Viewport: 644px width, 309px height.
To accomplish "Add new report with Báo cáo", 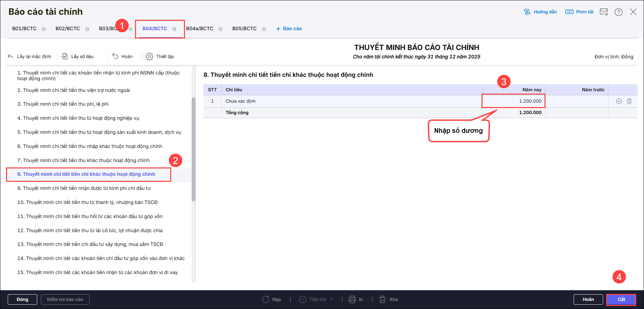I will tap(289, 29).
